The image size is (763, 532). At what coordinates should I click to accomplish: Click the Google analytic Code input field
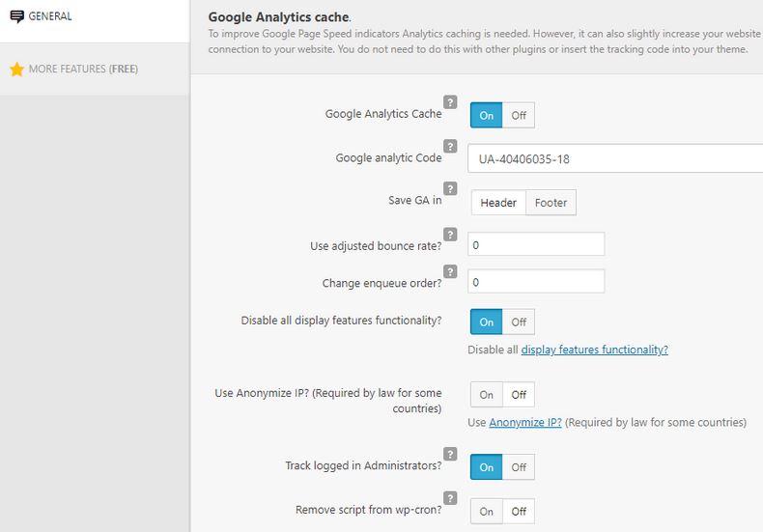(x=615, y=158)
